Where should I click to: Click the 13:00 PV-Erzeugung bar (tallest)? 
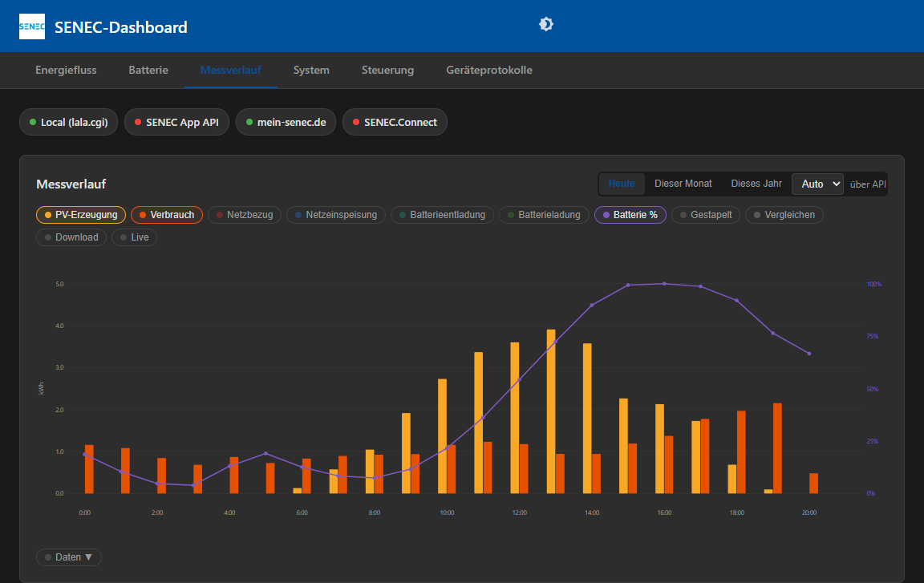tap(551, 411)
